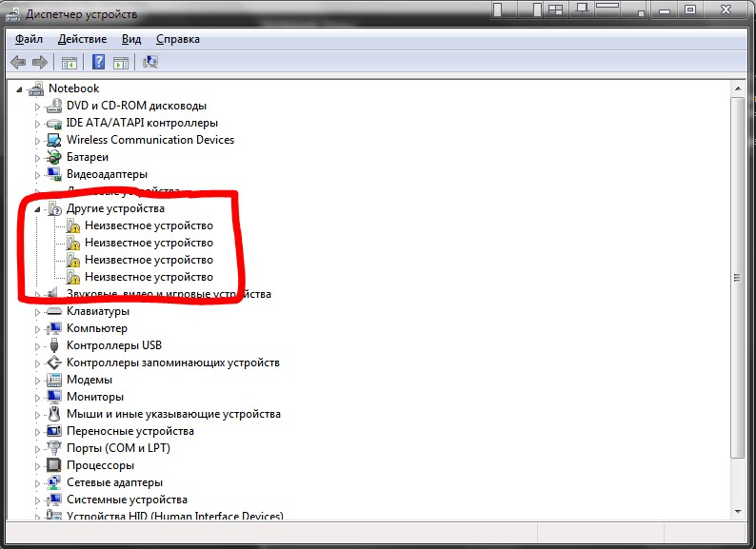
Task: Expand the Процессоры node
Action: coord(37,466)
